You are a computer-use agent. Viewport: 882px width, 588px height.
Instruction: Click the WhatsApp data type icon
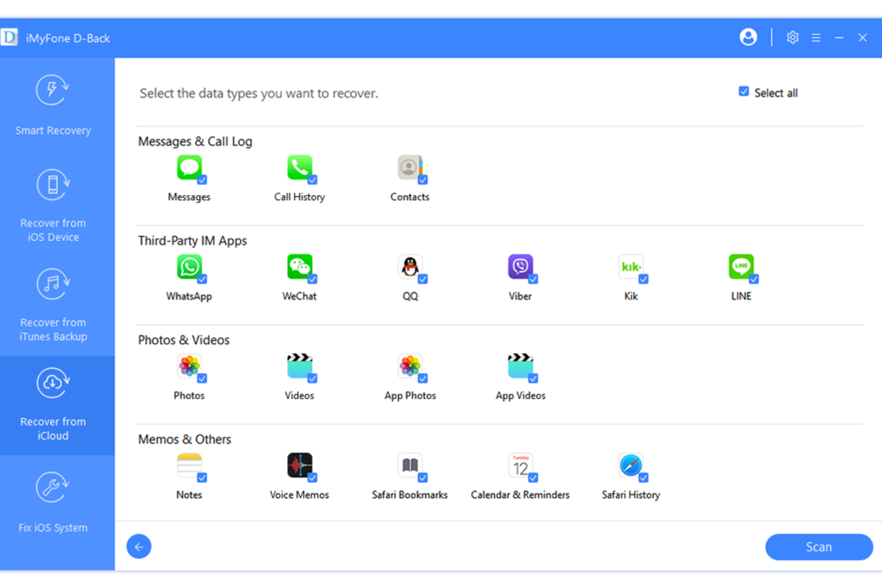[x=189, y=267]
